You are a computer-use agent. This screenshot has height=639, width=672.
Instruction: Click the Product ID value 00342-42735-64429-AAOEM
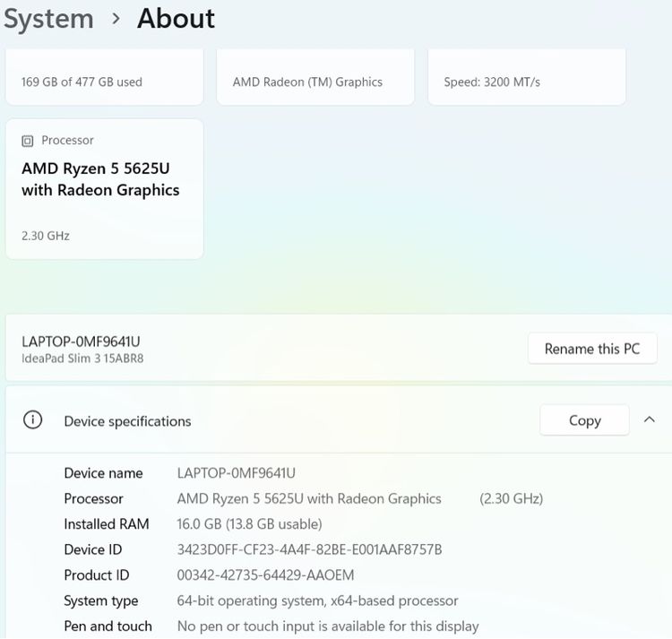tap(265, 575)
